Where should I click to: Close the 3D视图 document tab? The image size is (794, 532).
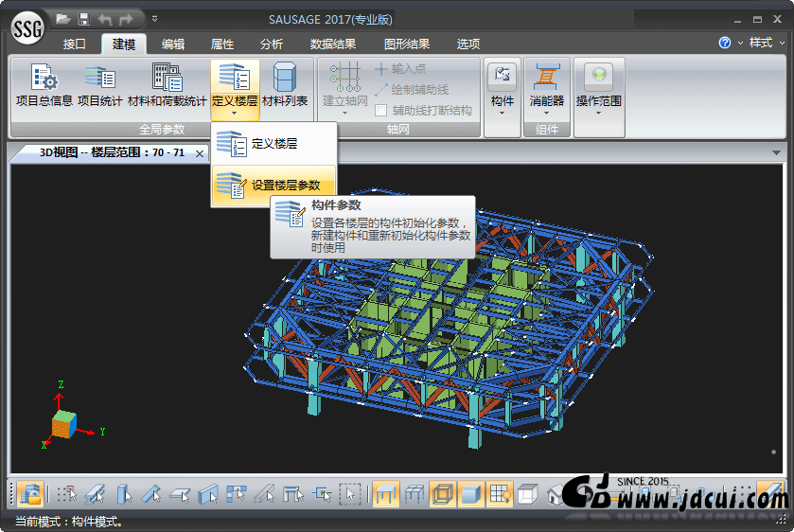(x=200, y=153)
